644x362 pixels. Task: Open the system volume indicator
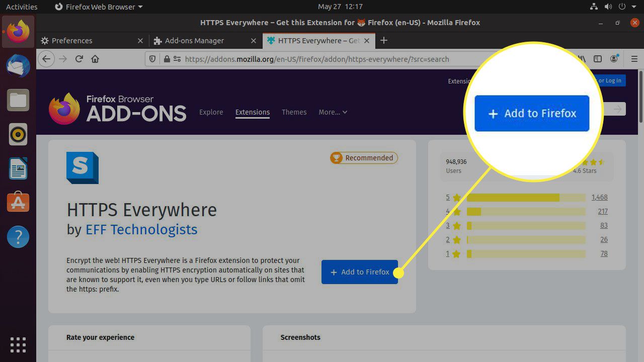click(x=608, y=7)
